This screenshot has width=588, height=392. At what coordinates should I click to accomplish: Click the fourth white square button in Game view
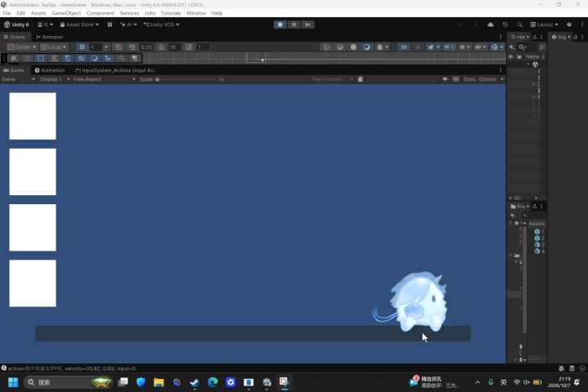(x=33, y=283)
